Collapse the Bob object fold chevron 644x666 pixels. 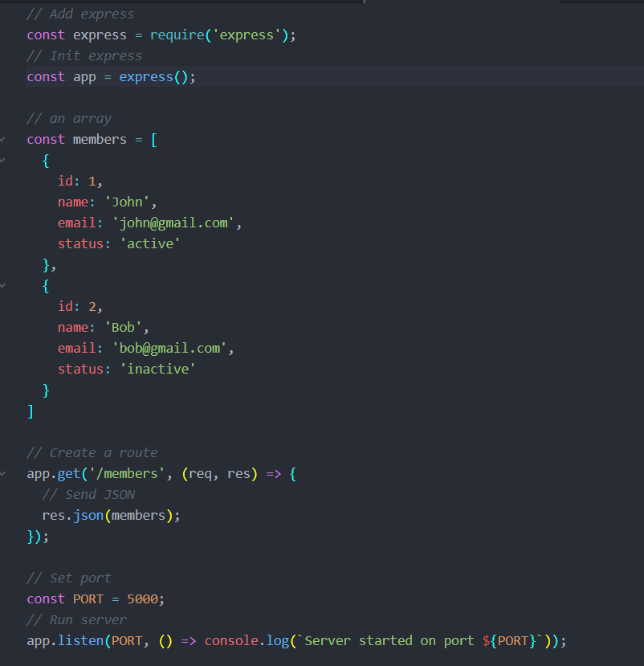(x=2, y=286)
